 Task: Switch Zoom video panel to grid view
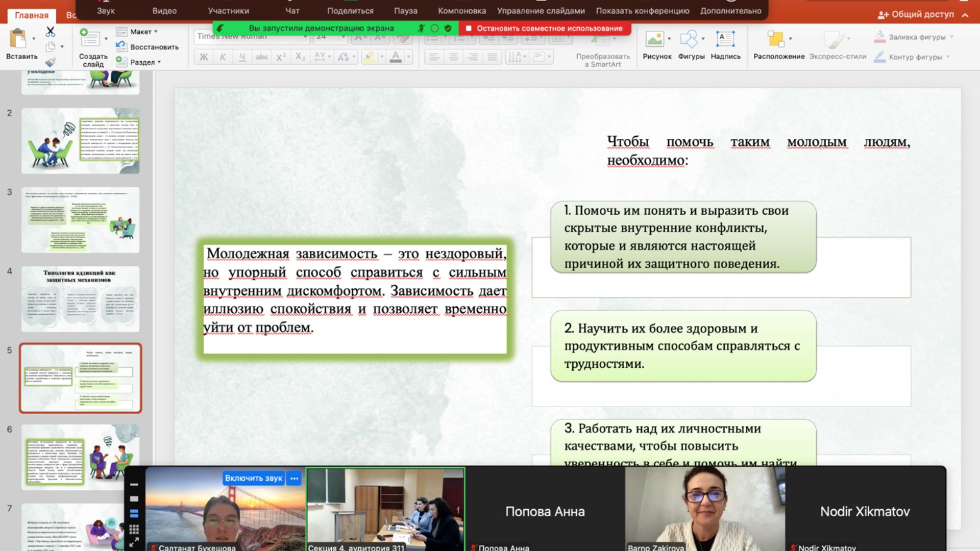point(134,529)
